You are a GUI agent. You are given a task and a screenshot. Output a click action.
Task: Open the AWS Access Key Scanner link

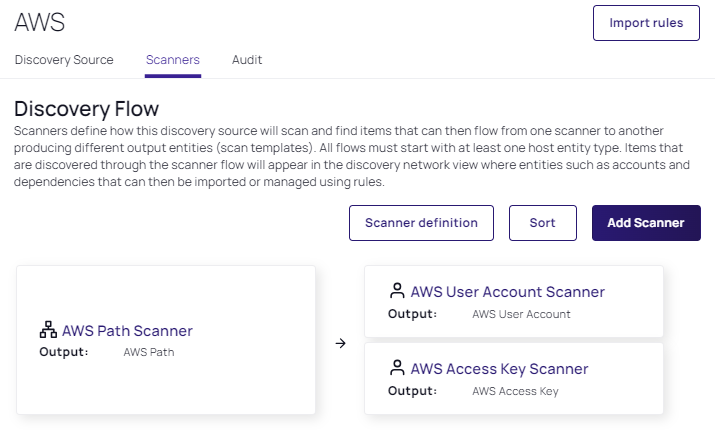tap(499, 369)
